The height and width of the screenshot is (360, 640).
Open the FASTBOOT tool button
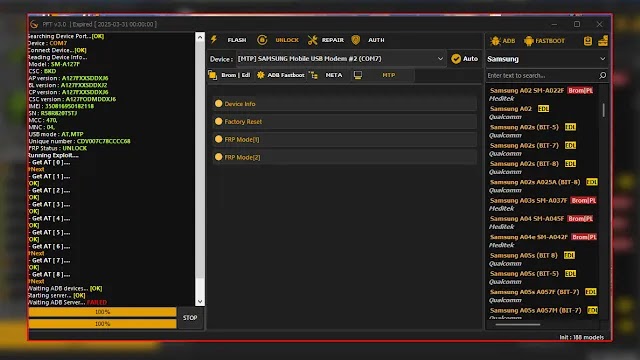(x=544, y=41)
